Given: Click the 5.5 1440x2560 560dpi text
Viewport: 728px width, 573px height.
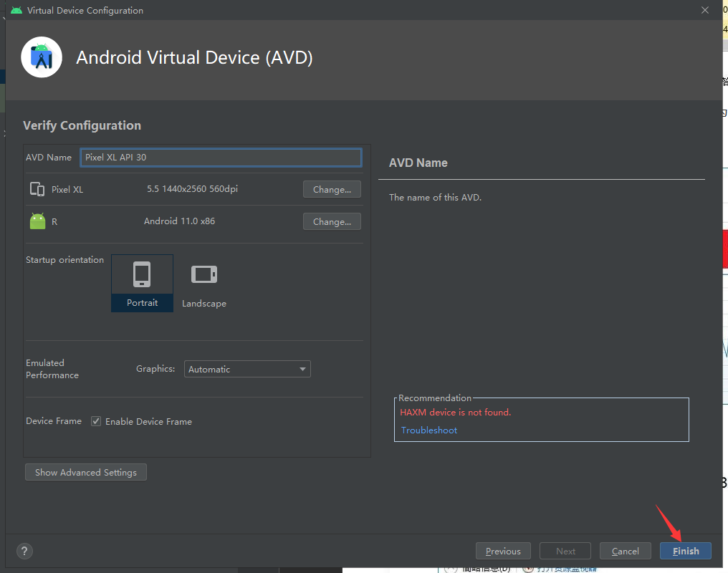Looking at the screenshot, I should [192, 189].
